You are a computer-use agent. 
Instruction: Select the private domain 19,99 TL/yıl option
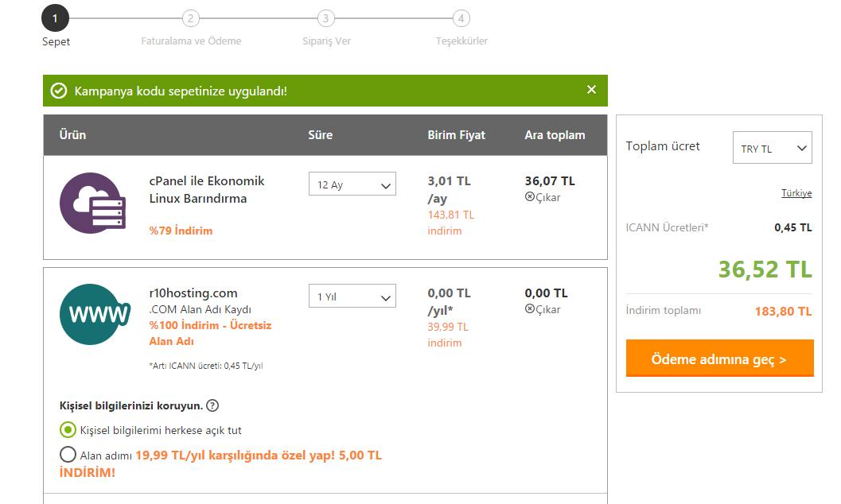point(68,454)
